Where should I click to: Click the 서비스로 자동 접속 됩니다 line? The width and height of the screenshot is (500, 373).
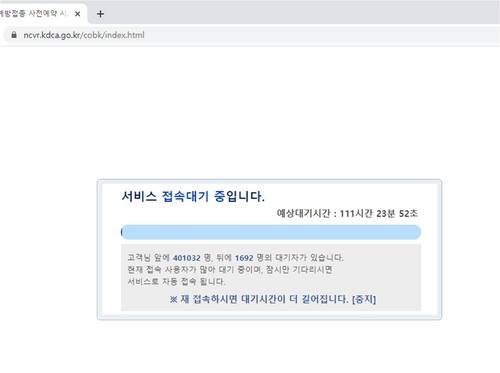pos(176,282)
